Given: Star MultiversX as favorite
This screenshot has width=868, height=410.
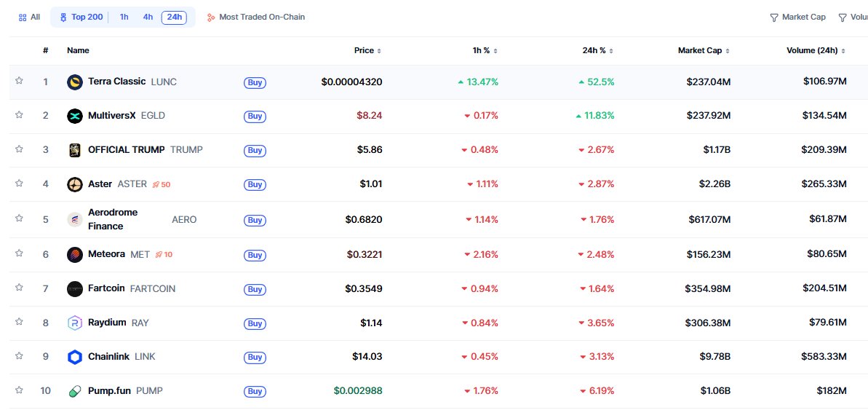Looking at the screenshot, I should (x=19, y=115).
